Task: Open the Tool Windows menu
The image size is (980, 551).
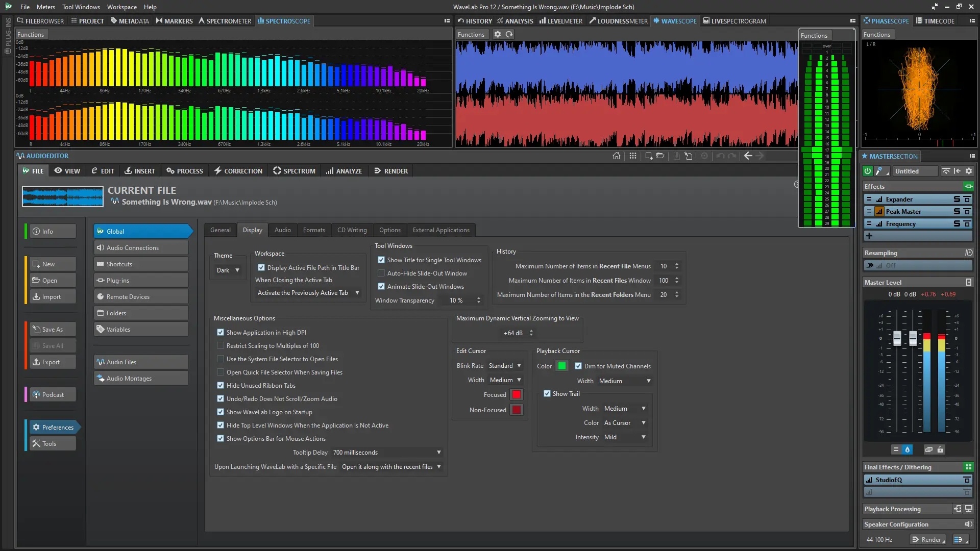Action: (81, 7)
